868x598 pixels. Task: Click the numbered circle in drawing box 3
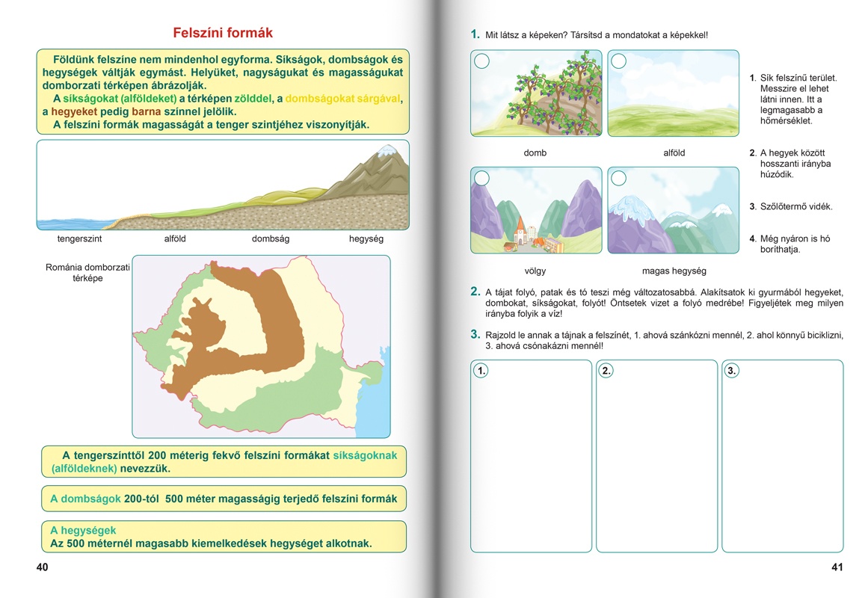[x=732, y=371]
